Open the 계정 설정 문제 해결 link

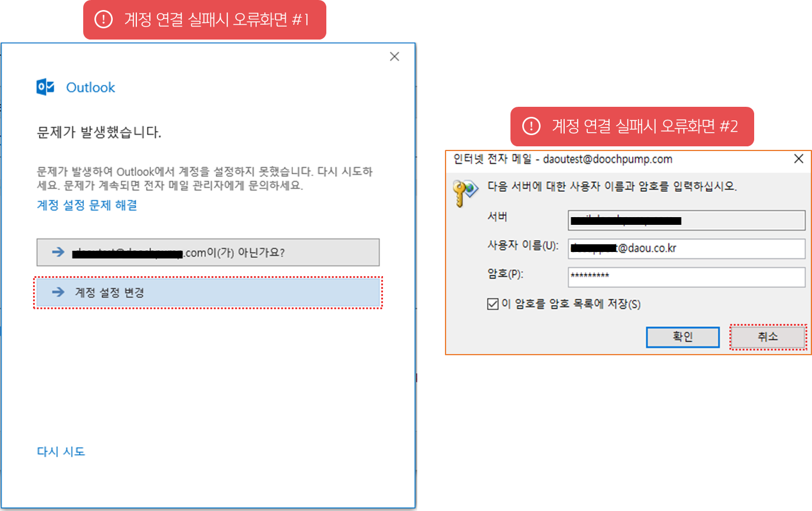pos(87,205)
